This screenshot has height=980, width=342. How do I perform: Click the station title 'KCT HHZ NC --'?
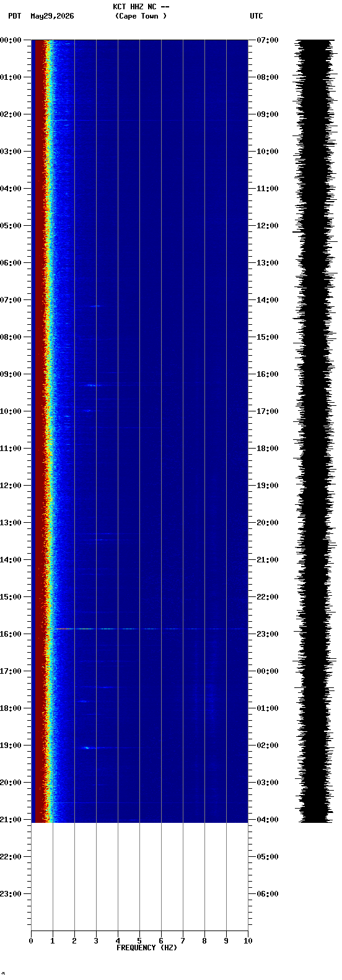click(x=141, y=7)
